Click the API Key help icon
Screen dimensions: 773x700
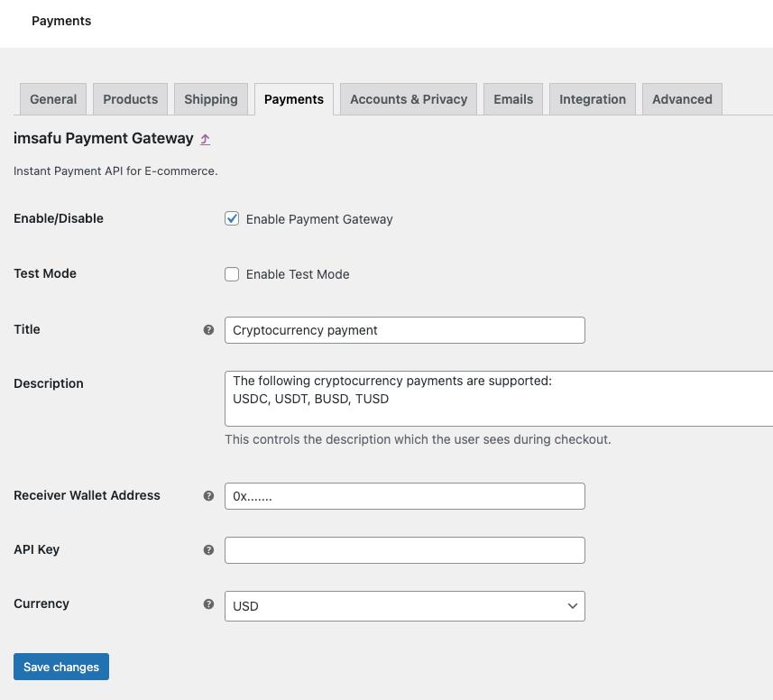208,550
